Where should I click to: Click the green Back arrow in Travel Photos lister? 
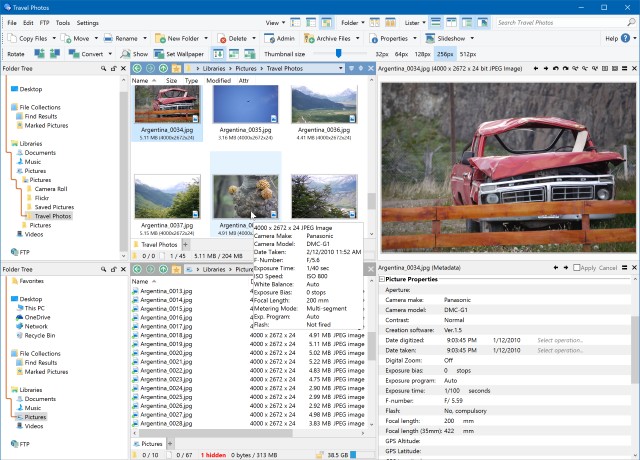tap(138, 69)
